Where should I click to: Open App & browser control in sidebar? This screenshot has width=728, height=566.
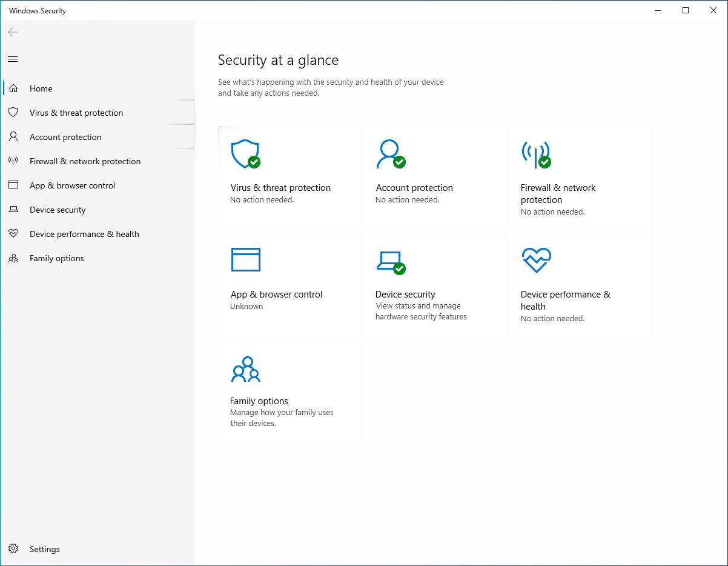click(x=98, y=185)
